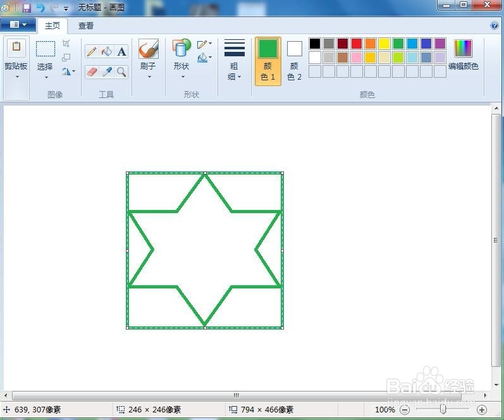This screenshot has height=420, width=504.
Task: Select the Text tool
Action: coord(121,51)
